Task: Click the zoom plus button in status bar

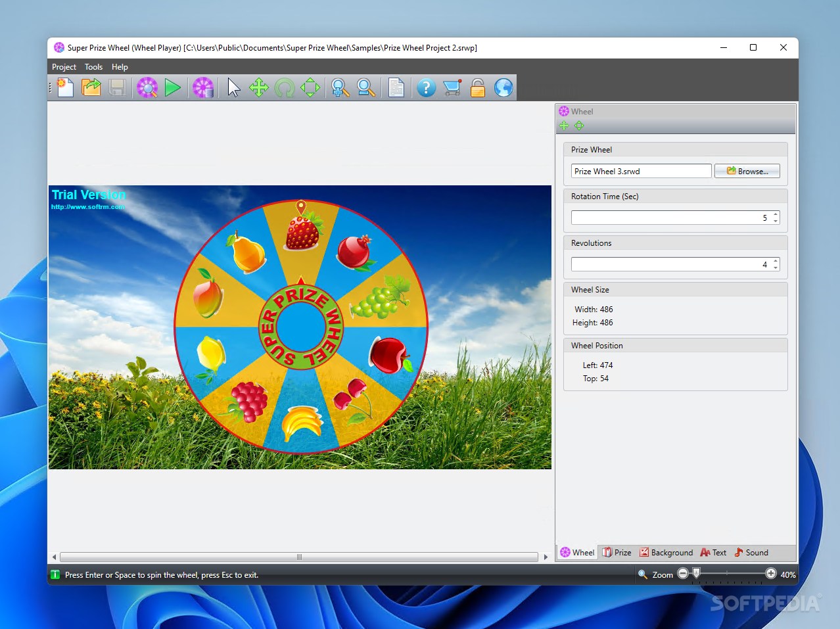Action: click(771, 574)
